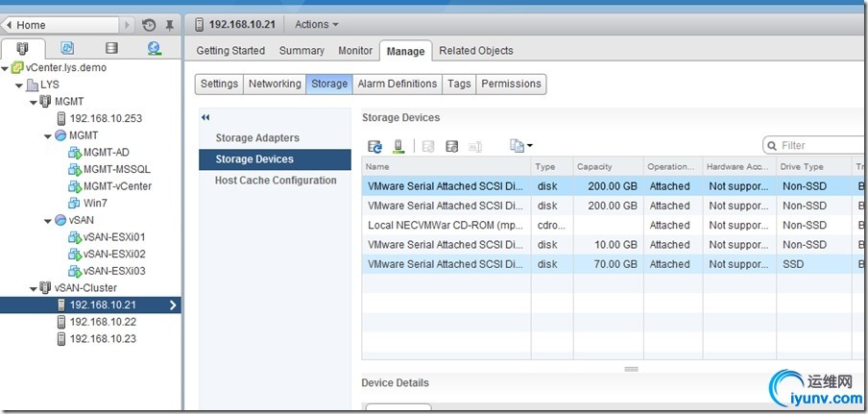This screenshot has height=414, width=868.
Task: Open the Permissions sub-tab
Action: tap(511, 85)
